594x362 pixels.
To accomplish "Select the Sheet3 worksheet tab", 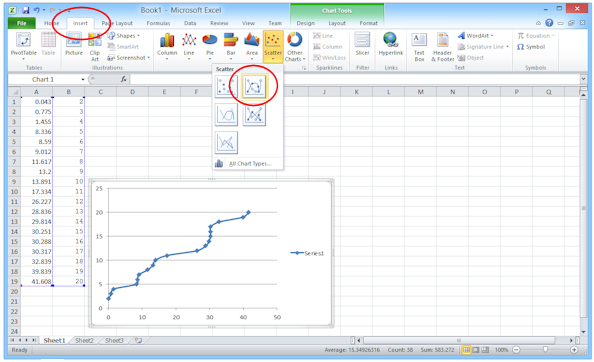I will coord(114,340).
